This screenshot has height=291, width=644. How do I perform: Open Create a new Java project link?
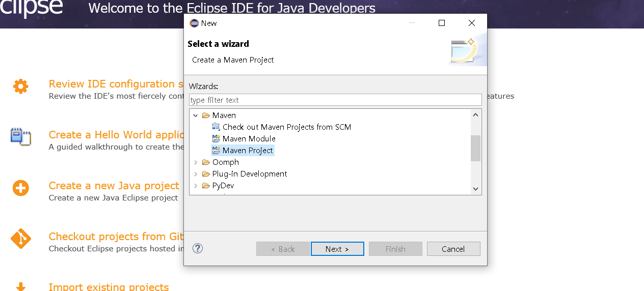114,186
